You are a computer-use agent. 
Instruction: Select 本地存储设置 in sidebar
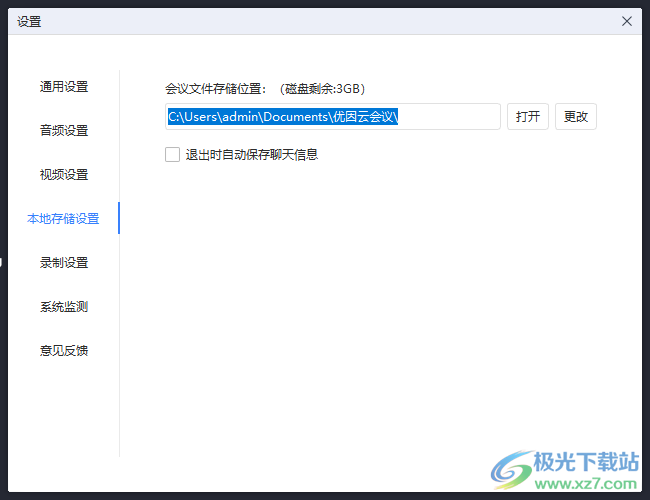tap(63, 218)
